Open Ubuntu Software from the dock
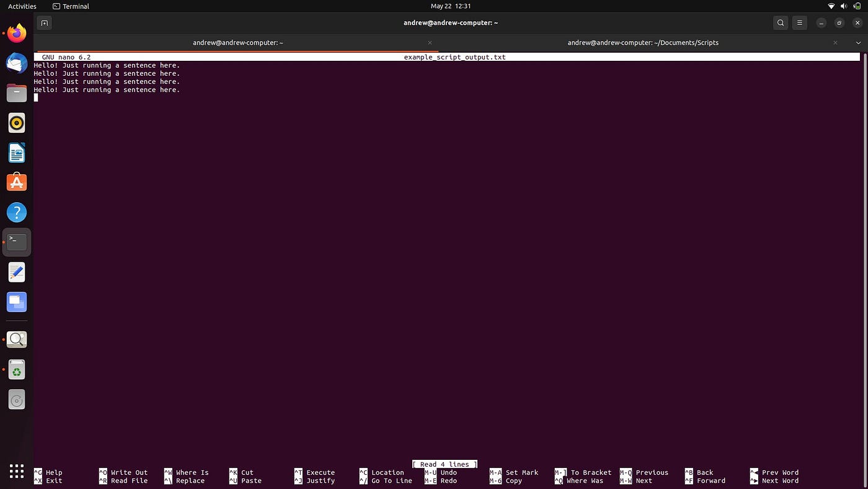The image size is (868, 489). 16,182
